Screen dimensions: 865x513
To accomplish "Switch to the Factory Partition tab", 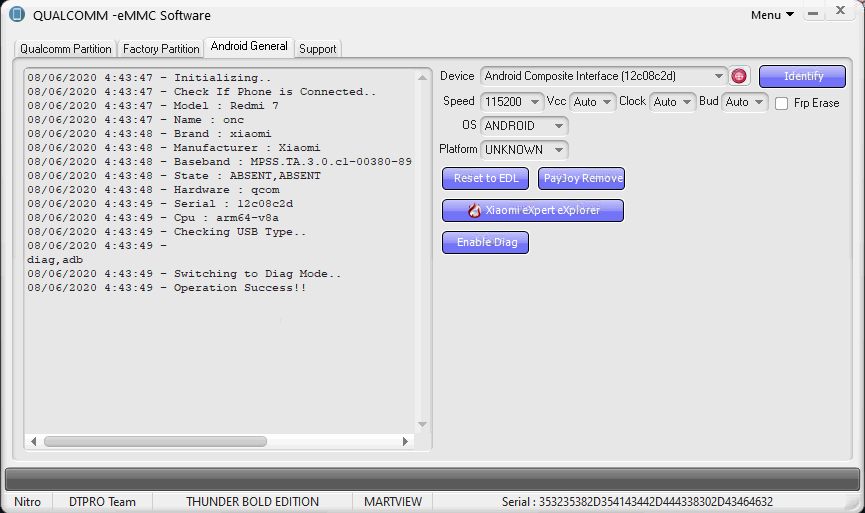I will pos(161,49).
